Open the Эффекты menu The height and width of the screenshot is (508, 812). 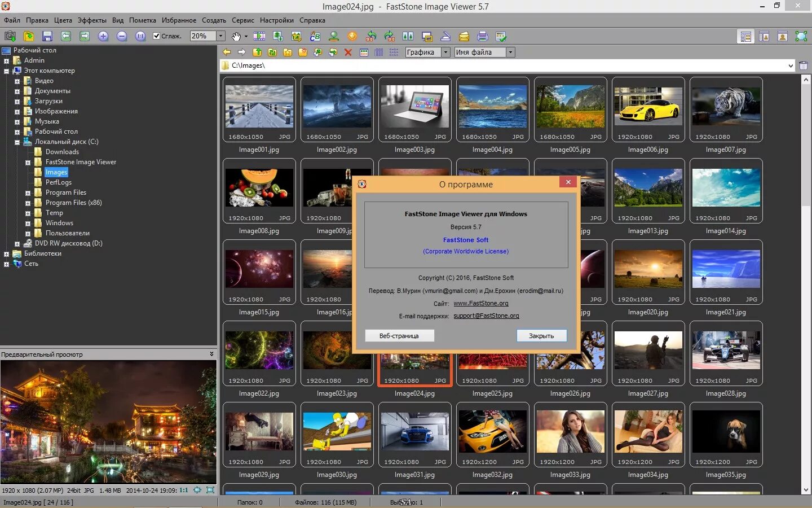click(x=92, y=20)
